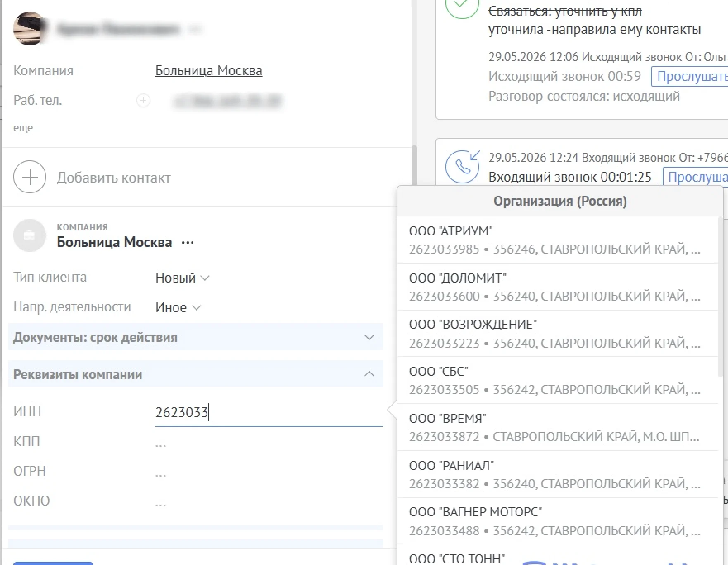Click the Раб. тел. label
The width and height of the screenshot is (728, 565).
(38, 100)
